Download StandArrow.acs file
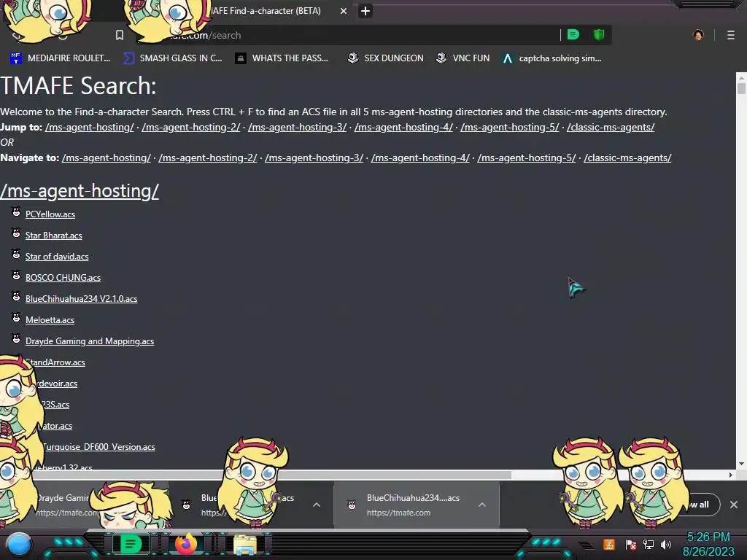Image resolution: width=747 pixels, height=560 pixels. click(55, 362)
